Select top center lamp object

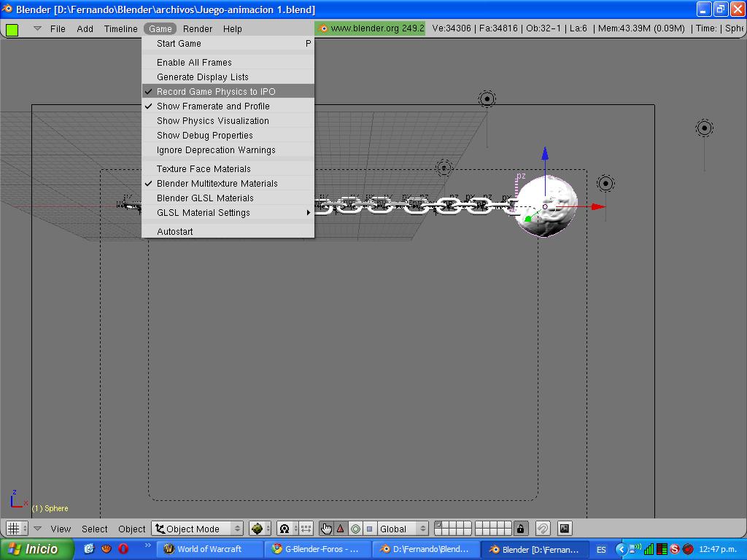coord(487,99)
